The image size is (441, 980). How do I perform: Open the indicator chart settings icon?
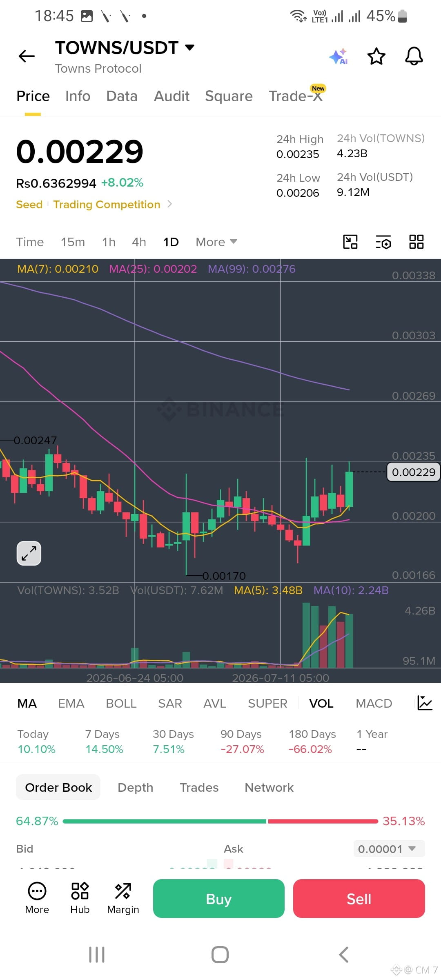425,703
